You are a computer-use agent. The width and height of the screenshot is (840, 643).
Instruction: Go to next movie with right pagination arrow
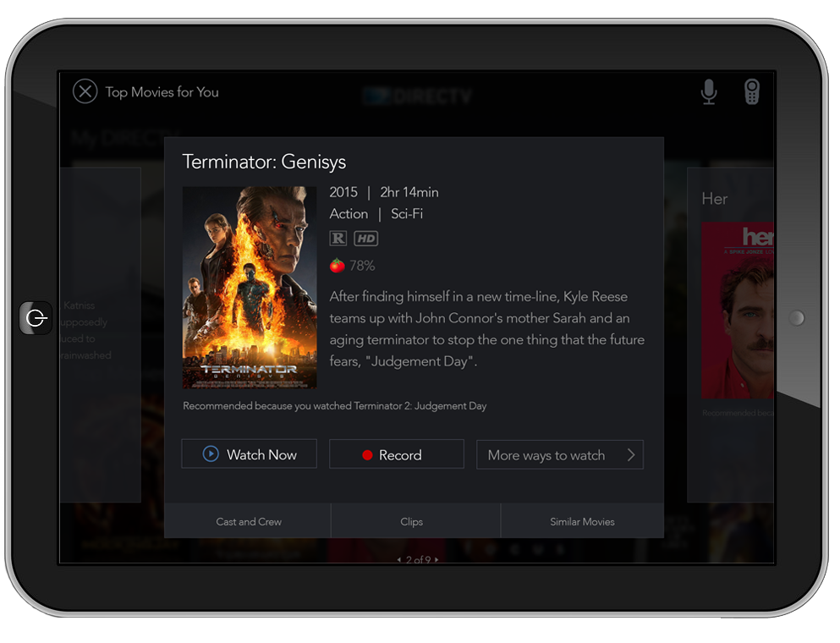[x=436, y=560]
